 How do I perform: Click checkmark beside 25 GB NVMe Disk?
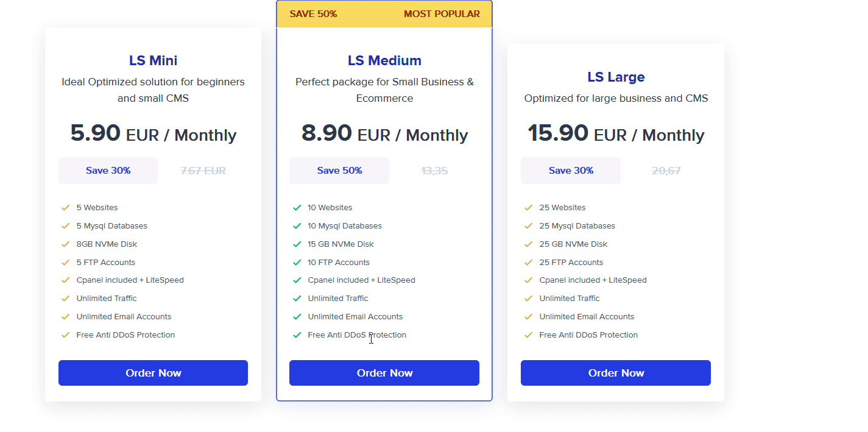529,244
